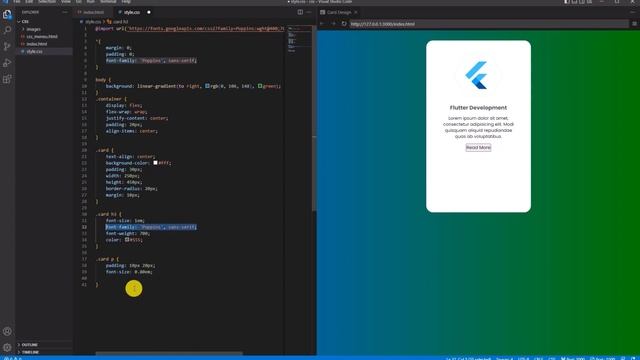Image resolution: width=640 pixels, height=360 pixels.
Task: Click the Google Fonts import URL link
Action: 206,29
